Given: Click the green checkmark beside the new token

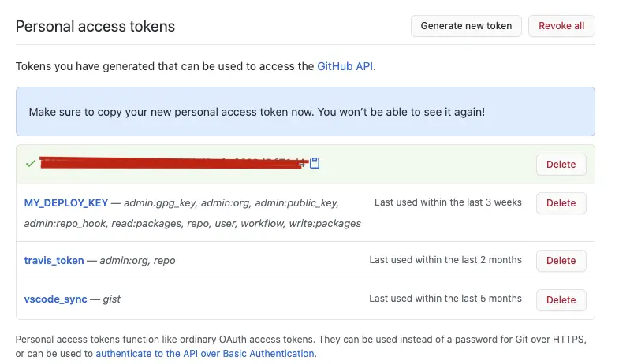Looking at the screenshot, I should tap(30, 164).
